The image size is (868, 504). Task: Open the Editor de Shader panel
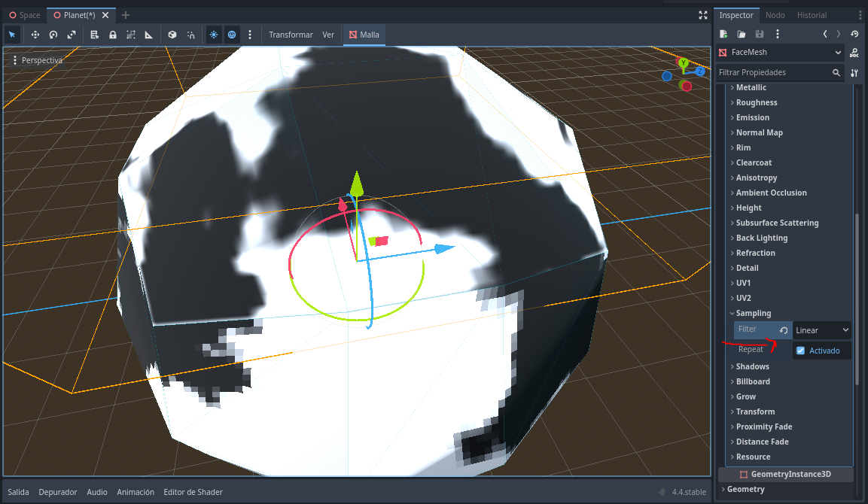tap(193, 492)
